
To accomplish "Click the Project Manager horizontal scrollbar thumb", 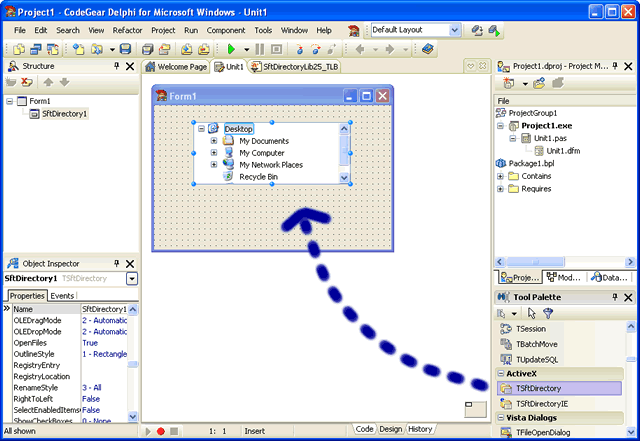I will (x=536, y=262).
